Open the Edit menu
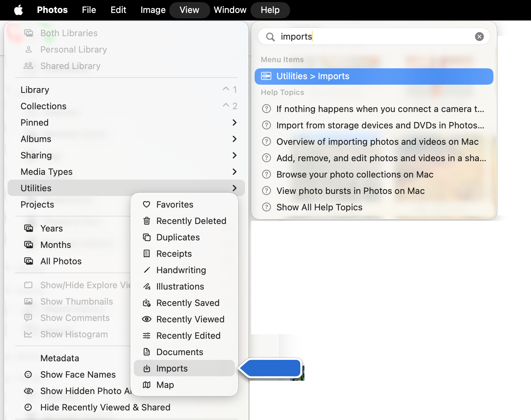Screen dimensions: 531x420 (118, 10)
